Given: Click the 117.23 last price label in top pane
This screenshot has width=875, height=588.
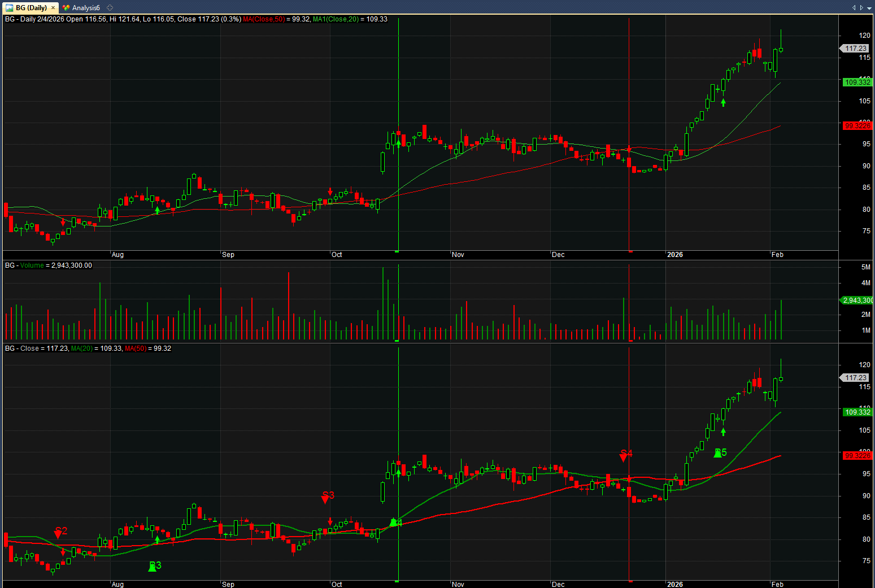Looking at the screenshot, I should coord(856,49).
